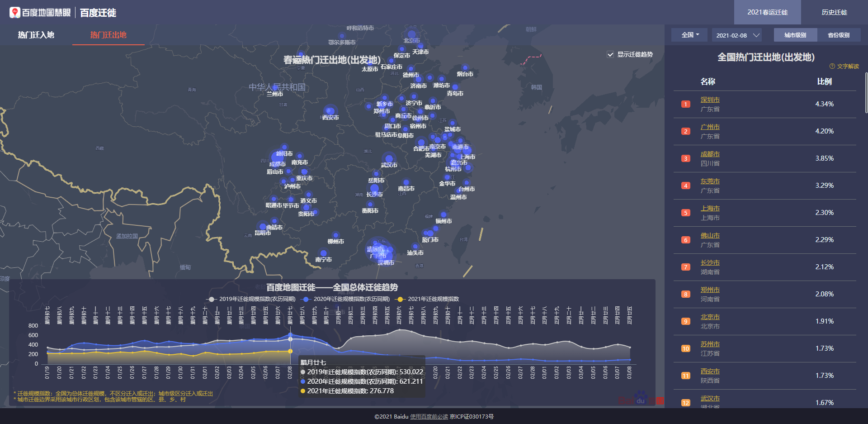
Task: Click the 03/08 date label on chart axis
Action: [x=629, y=372]
